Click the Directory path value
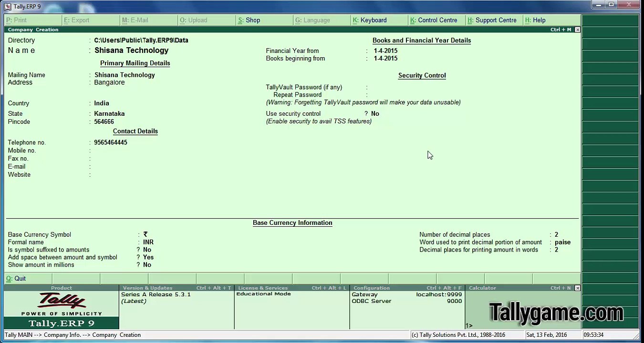 [141, 40]
